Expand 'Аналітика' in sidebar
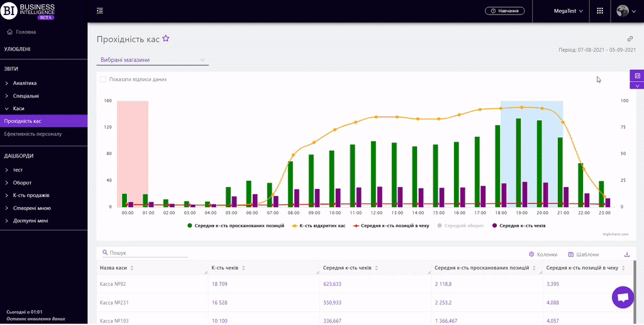 [25, 83]
